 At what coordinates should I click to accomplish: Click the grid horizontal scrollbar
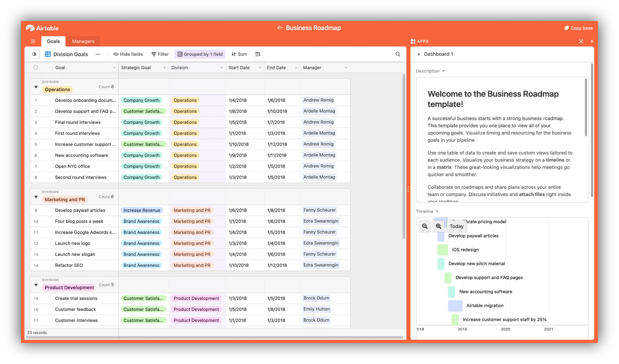click(214, 337)
